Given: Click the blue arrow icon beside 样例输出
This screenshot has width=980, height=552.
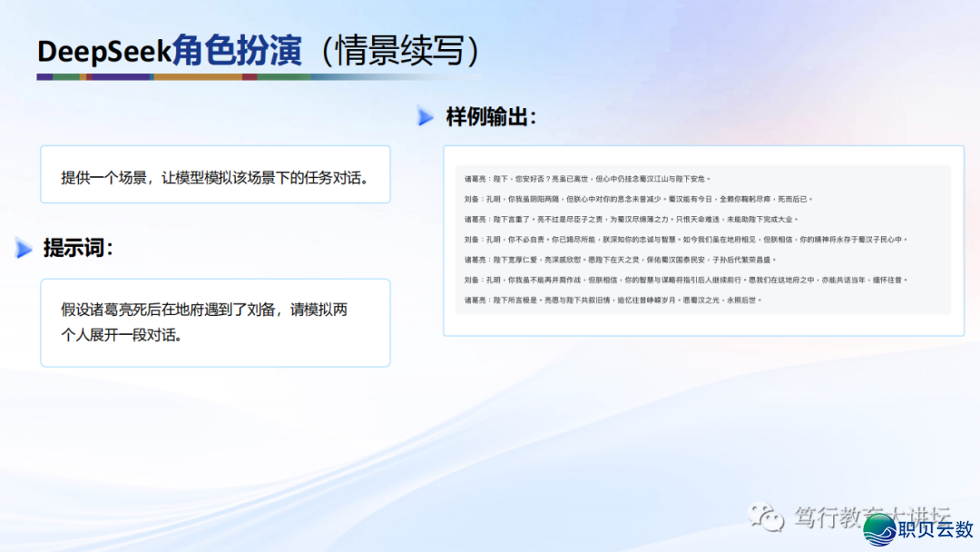Looking at the screenshot, I should 426,116.
